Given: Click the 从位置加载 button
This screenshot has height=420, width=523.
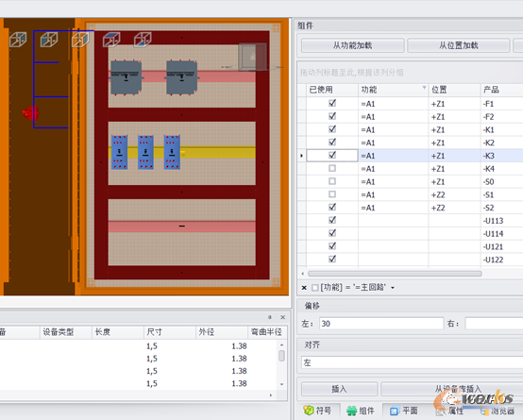Looking at the screenshot, I should (x=458, y=45).
